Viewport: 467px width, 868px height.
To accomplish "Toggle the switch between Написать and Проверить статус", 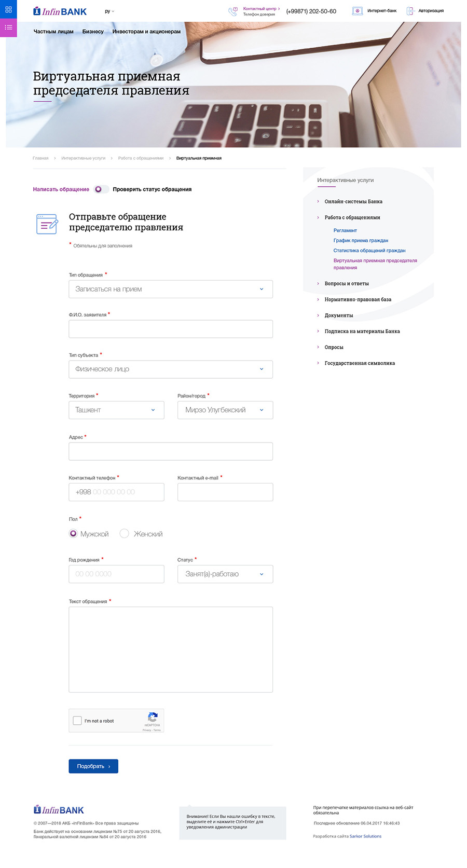I will (x=101, y=189).
